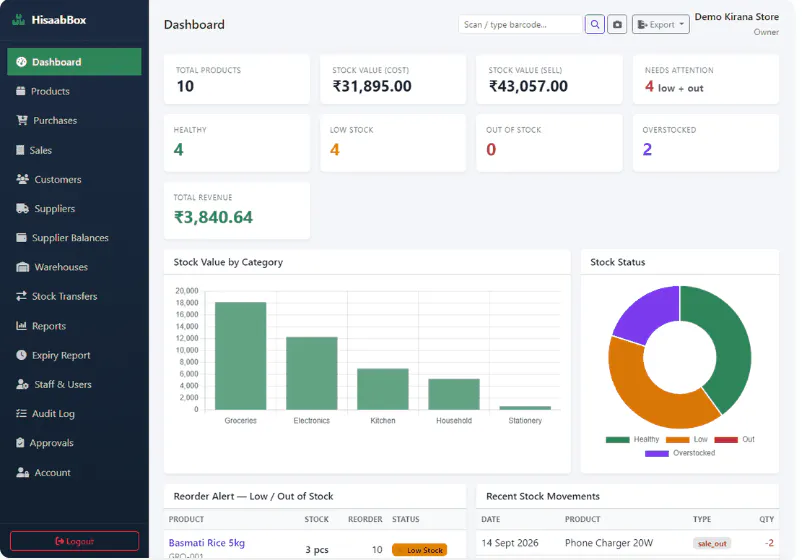The width and height of the screenshot is (802, 560).
Task: Click the HisaabBox logo icon
Action: click(x=18, y=20)
